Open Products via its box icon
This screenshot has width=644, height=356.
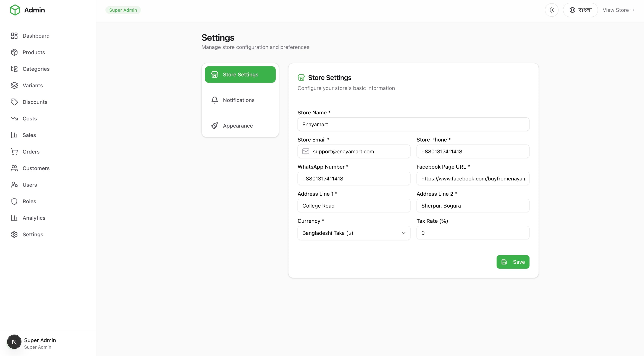14,52
